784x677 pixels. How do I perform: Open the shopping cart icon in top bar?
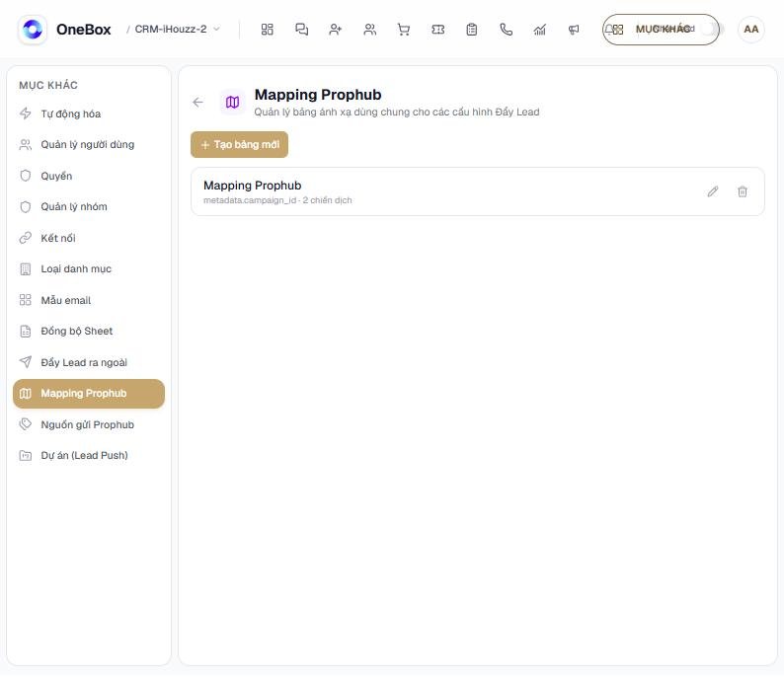404,30
